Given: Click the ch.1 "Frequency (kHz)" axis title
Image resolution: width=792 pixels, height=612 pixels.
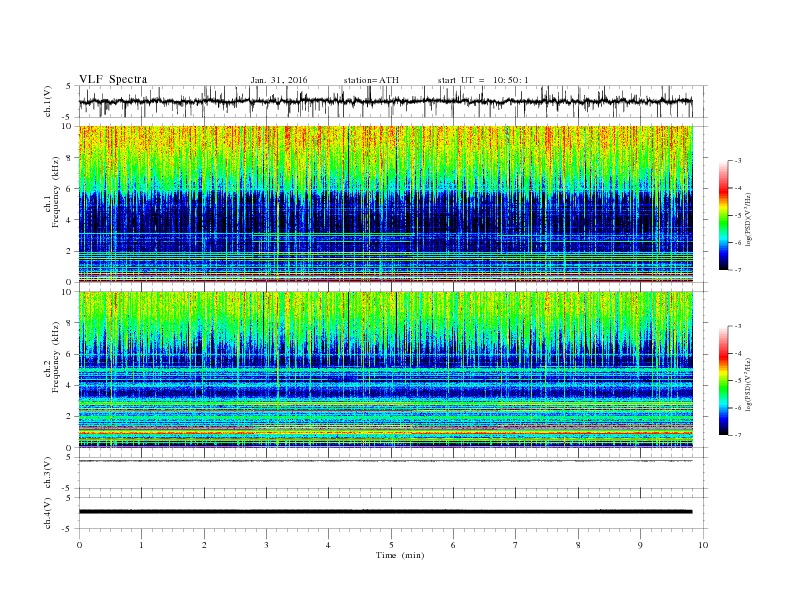Looking at the screenshot, I should 56,192.
